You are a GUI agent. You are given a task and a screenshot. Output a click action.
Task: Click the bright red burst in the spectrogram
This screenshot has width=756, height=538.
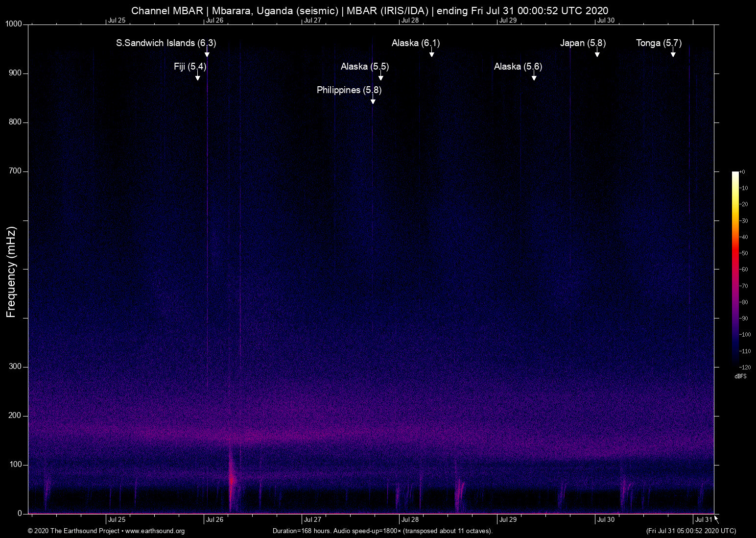click(x=231, y=480)
